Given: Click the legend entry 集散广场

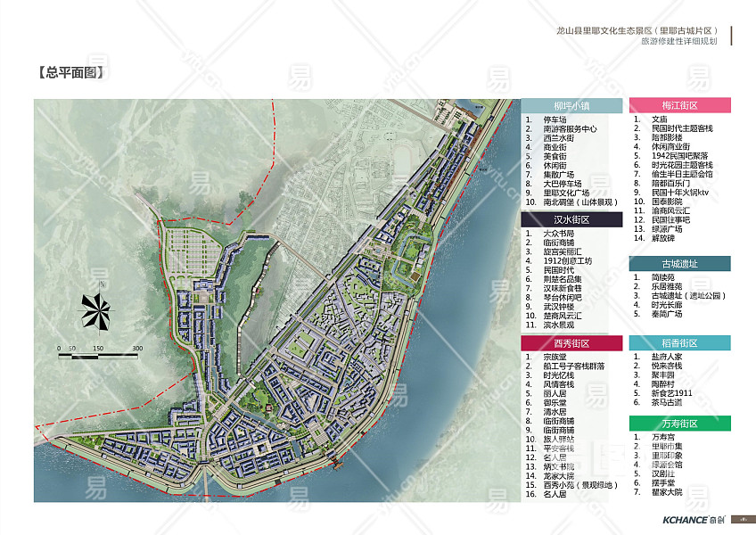Looking at the screenshot, I should (559, 175).
